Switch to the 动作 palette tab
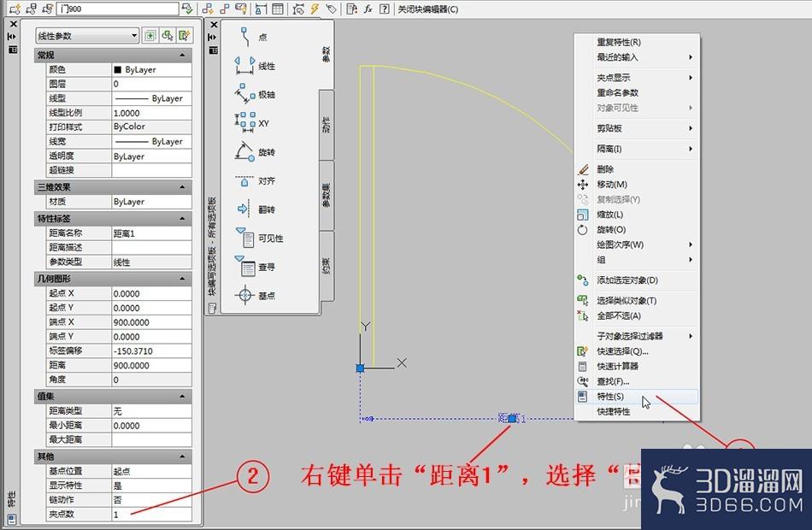The height and width of the screenshot is (530, 812). point(327,125)
